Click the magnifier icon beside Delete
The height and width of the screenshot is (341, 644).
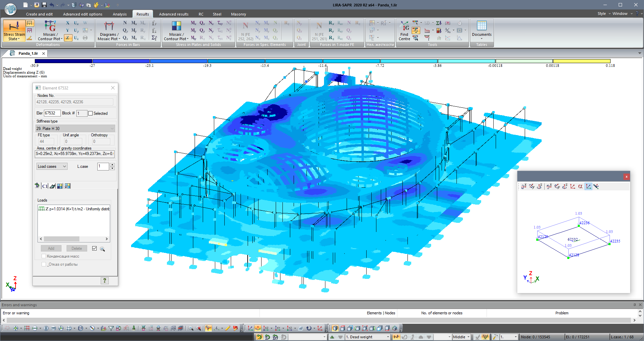pyautogui.click(x=102, y=249)
